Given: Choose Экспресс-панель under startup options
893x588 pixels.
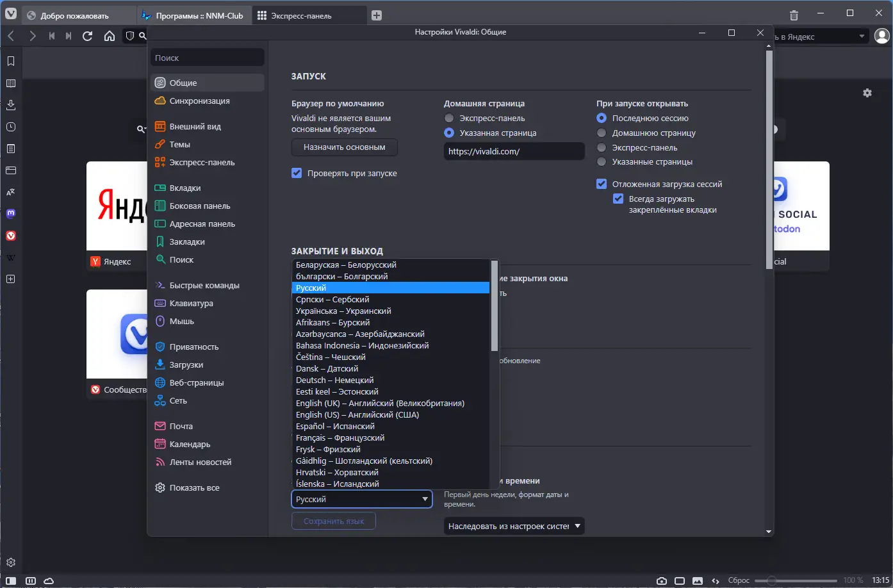Looking at the screenshot, I should tap(602, 148).
